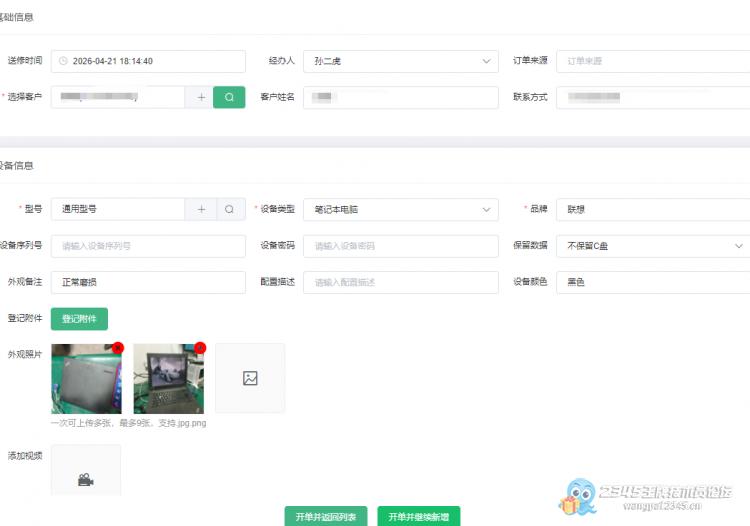This screenshot has height=526, width=750.
Task: Click the 设备序列号 serial number input
Action: click(x=148, y=246)
